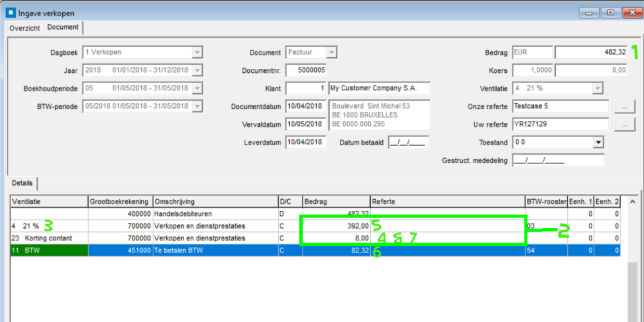Select the Document tab
644x322 pixels.
tap(63, 27)
